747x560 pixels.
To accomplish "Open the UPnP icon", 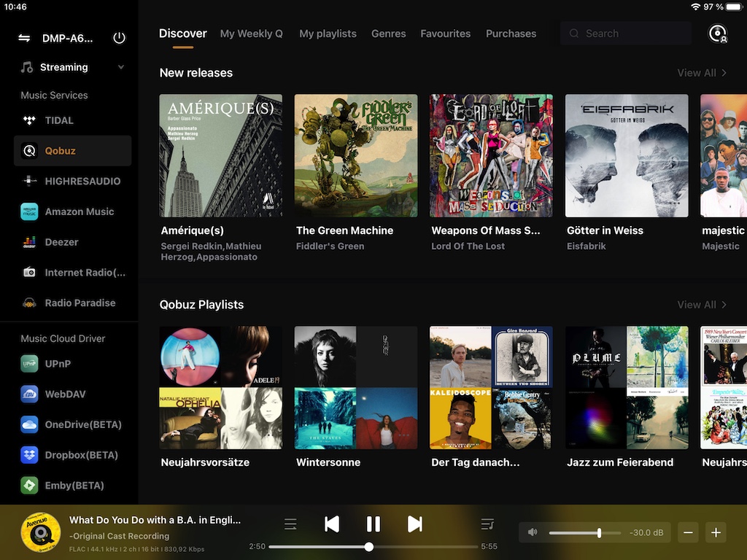I will pos(29,364).
